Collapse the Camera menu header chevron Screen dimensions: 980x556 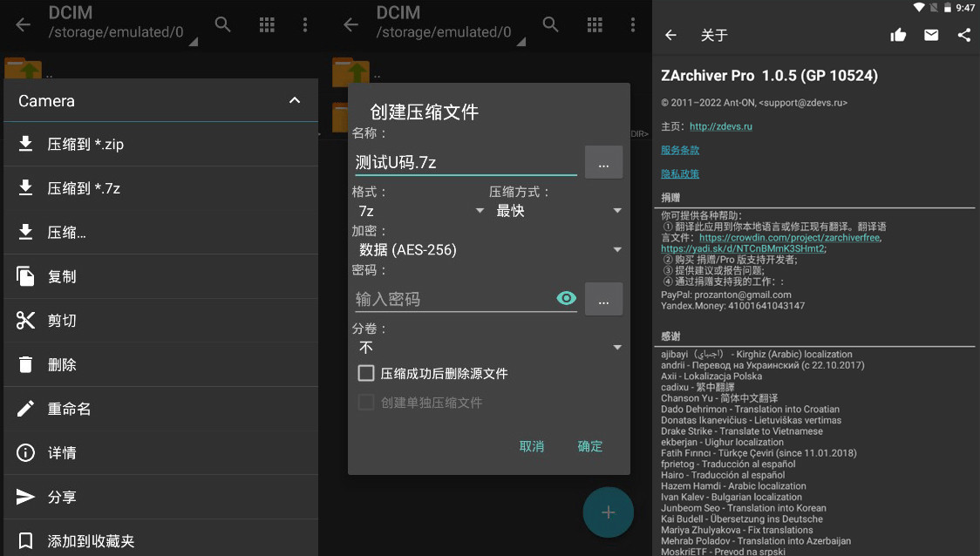pyautogui.click(x=295, y=100)
